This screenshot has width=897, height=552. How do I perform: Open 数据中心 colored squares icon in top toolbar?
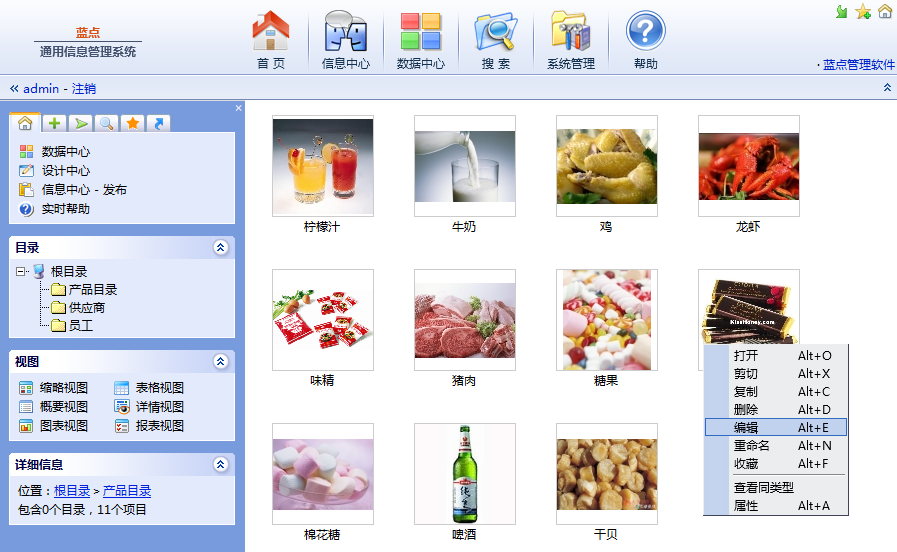tap(420, 40)
